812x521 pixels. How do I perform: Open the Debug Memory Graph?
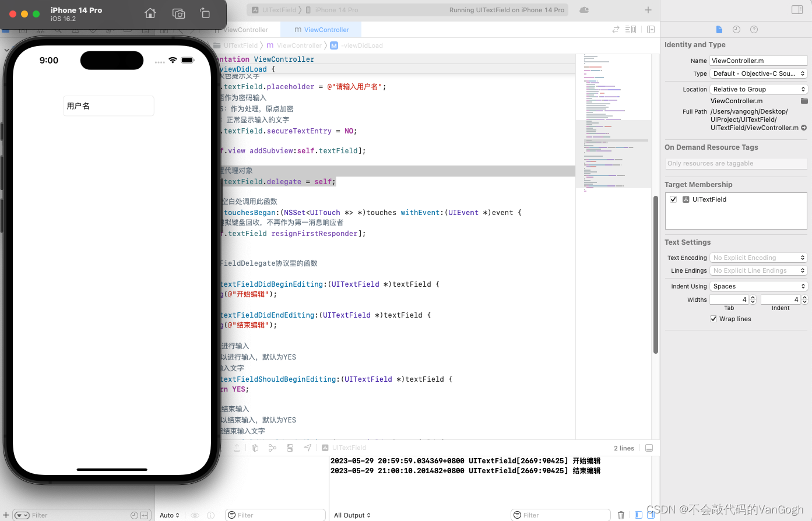272,448
